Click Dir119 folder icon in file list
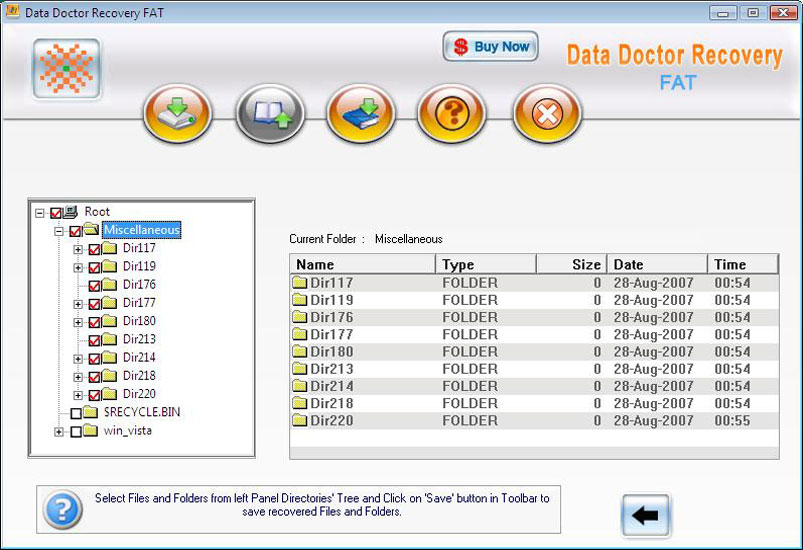803x550 pixels. [x=300, y=300]
